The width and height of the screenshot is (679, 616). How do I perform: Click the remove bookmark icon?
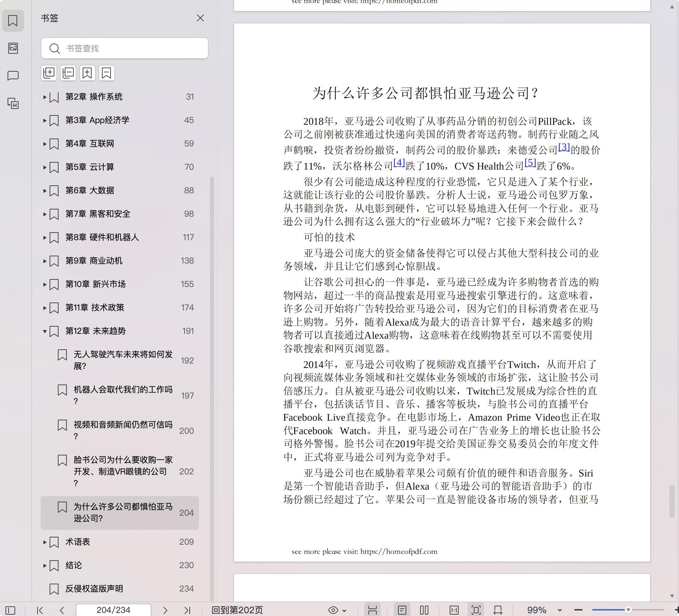107,73
